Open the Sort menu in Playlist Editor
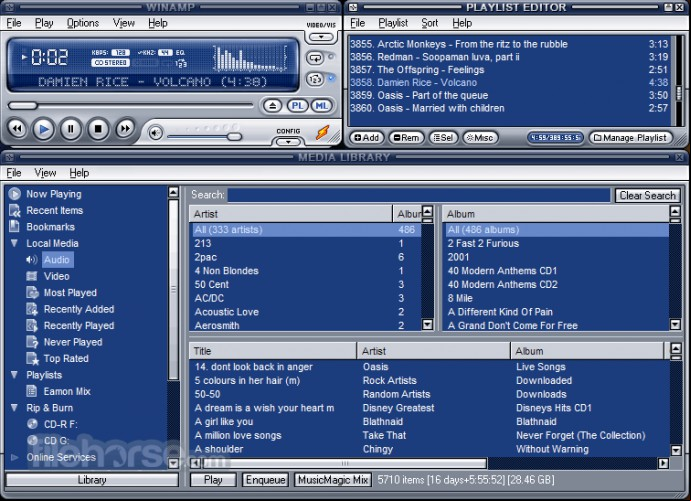Viewport: 691px width, 501px height. (x=430, y=23)
